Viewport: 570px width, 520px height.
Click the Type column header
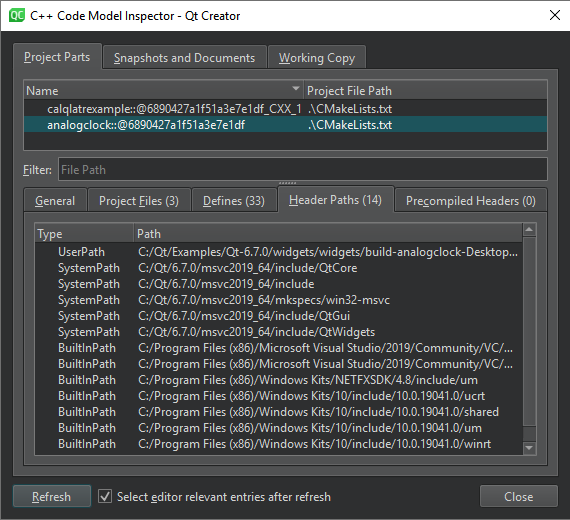(x=84, y=233)
